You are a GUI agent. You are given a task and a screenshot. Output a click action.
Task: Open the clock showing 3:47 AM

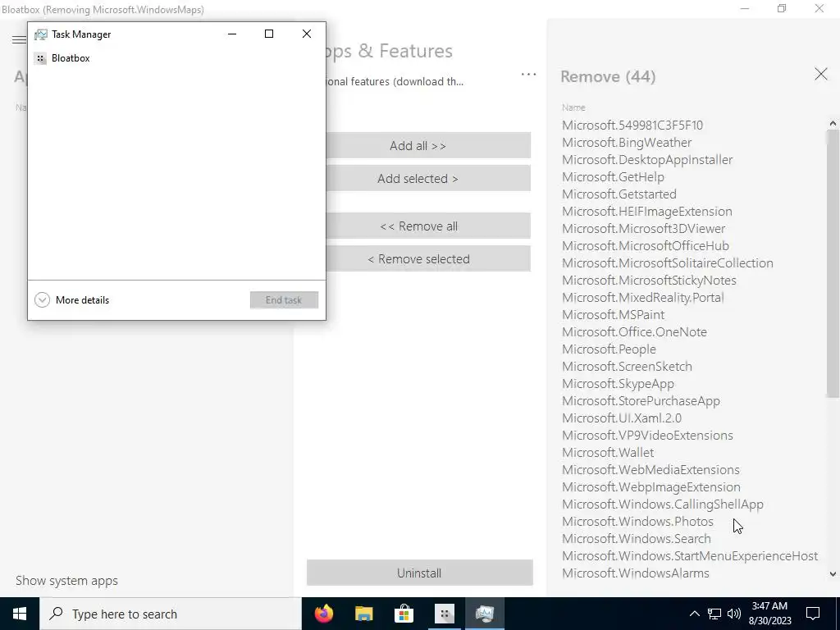pos(770,614)
